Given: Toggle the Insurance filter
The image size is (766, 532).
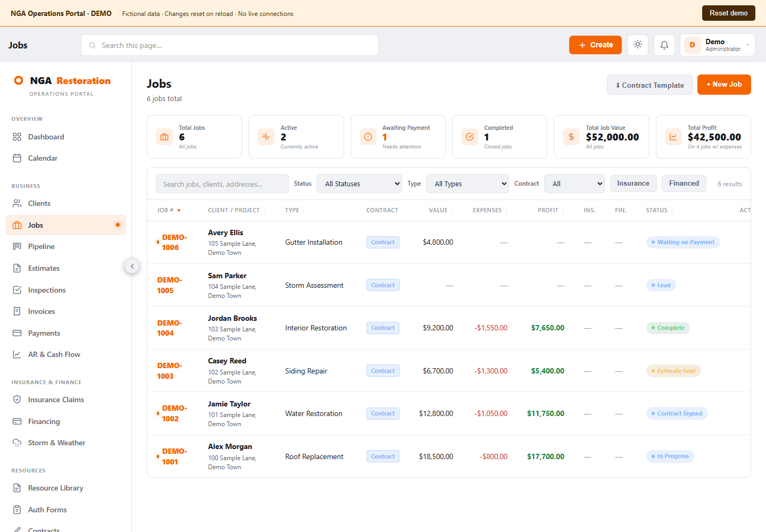Looking at the screenshot, I should click(x=633, y=184).
